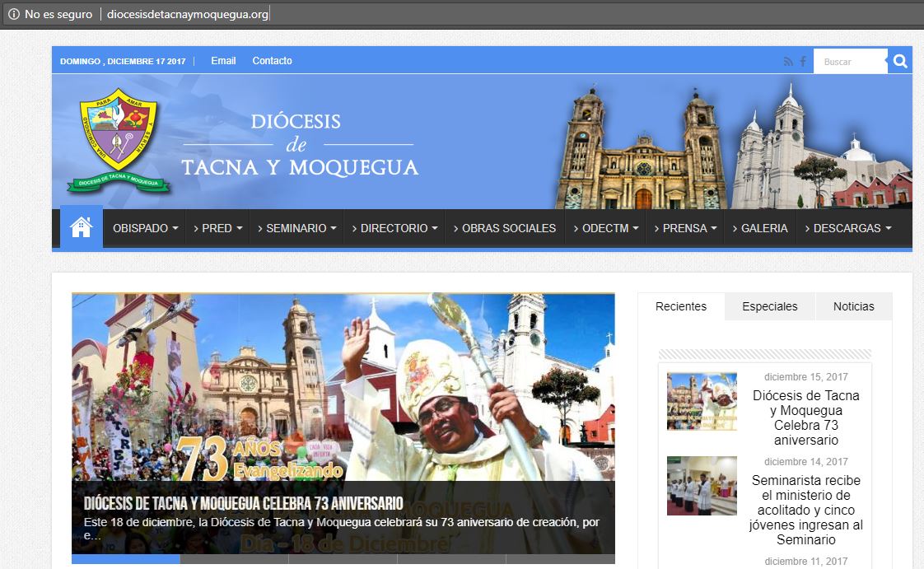The width and height of the screenshot is (924, 569).
Task: Click the header banner title 'Diócesis de Tacna y Moquegua'
Action: point(300,145)
